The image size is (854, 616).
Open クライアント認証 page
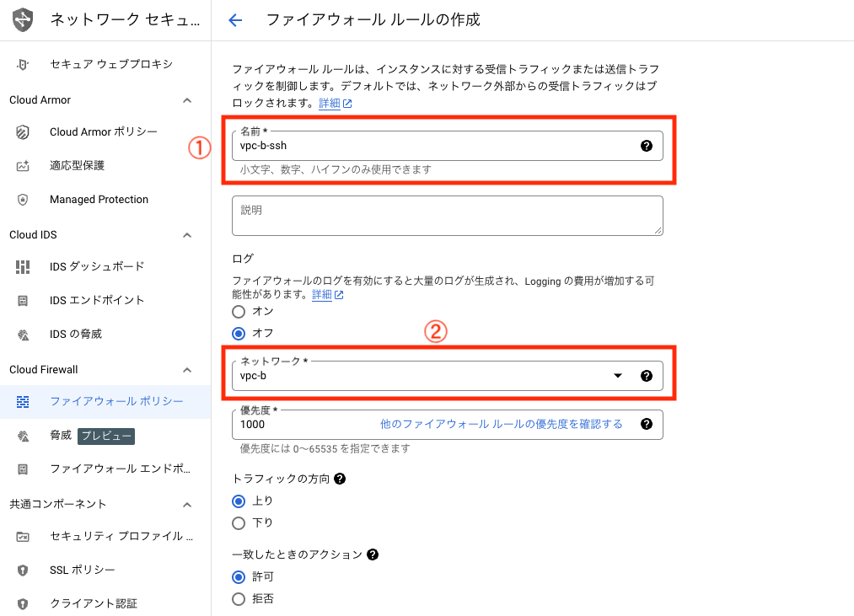pos(94,604)
